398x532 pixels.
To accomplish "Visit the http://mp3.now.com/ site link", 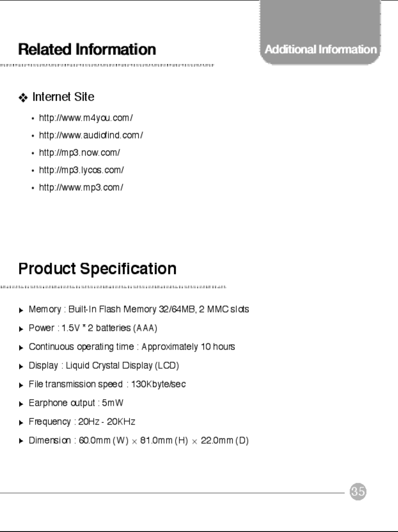I will click(80, 153).
